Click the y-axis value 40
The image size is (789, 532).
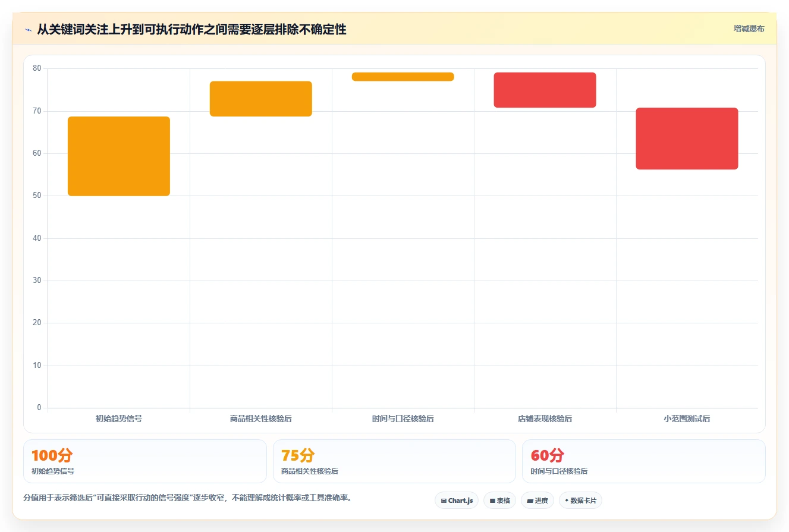coord(37,238)
